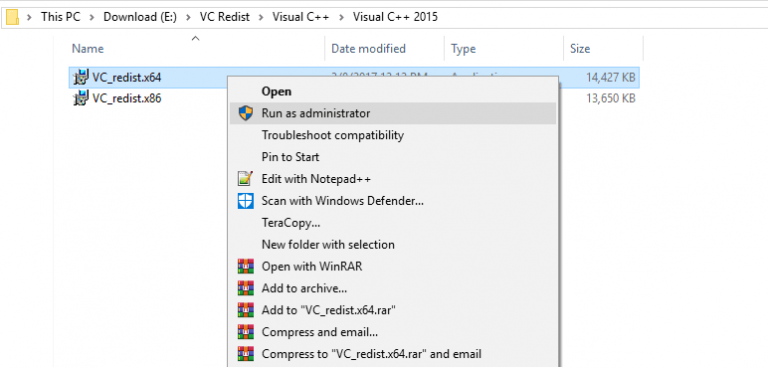Choose Open with WinRAR

[393, 266]
